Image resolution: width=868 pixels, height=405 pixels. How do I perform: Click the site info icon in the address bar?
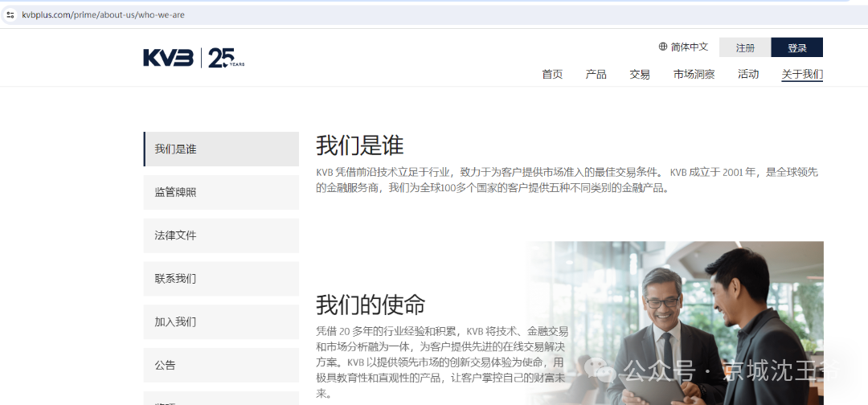tap(10, 14)
